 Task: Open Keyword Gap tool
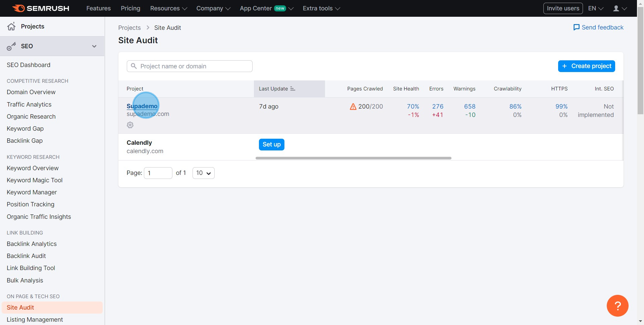(25, 129)
